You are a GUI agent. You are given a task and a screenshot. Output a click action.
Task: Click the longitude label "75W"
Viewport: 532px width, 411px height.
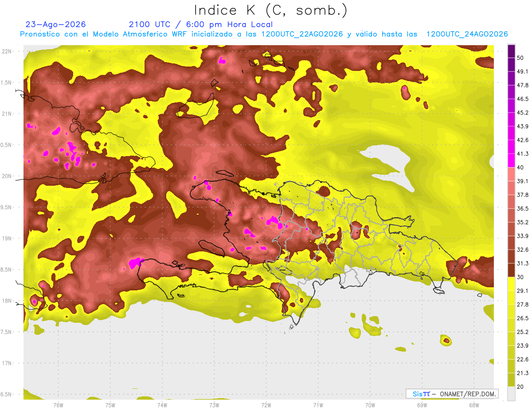tap(110, 405)
